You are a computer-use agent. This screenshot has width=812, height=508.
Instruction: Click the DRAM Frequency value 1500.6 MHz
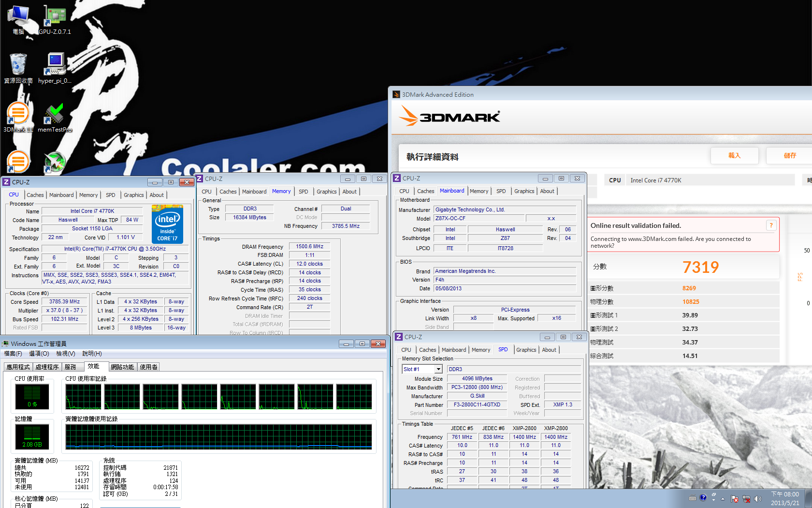click(x=310, y=246)
